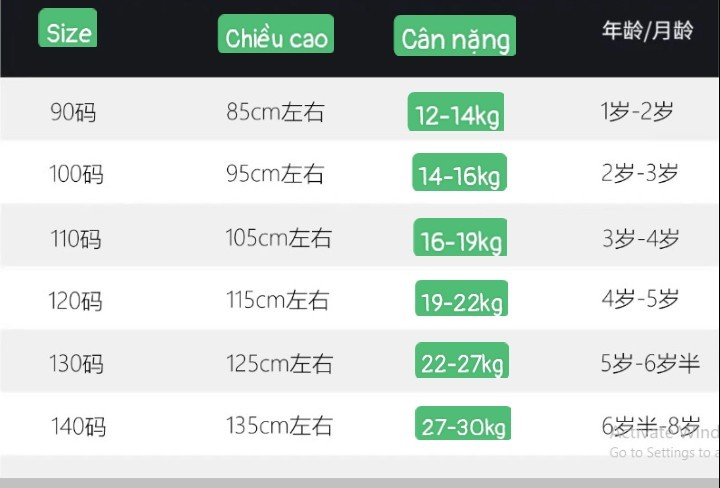Click the 19-22kg weight badge
The width and height of the screenshot is (720, 488).
click(461, 298)
